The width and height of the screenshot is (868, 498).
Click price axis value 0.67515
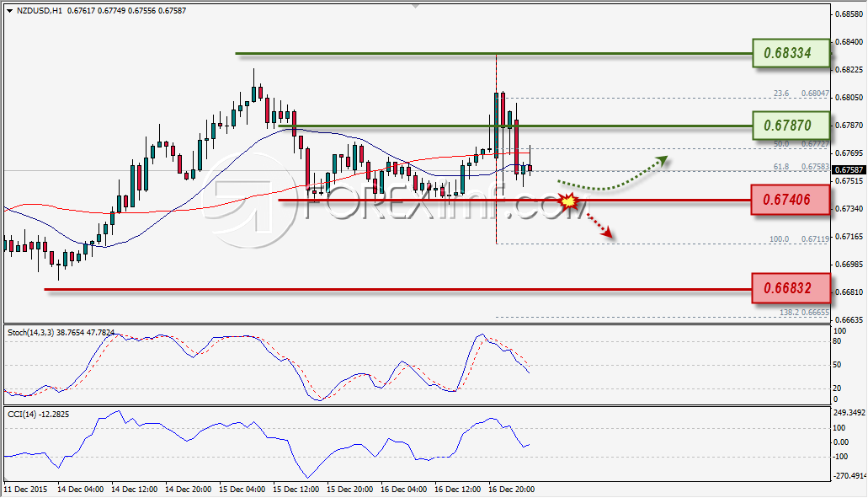(x=849, y=180)
